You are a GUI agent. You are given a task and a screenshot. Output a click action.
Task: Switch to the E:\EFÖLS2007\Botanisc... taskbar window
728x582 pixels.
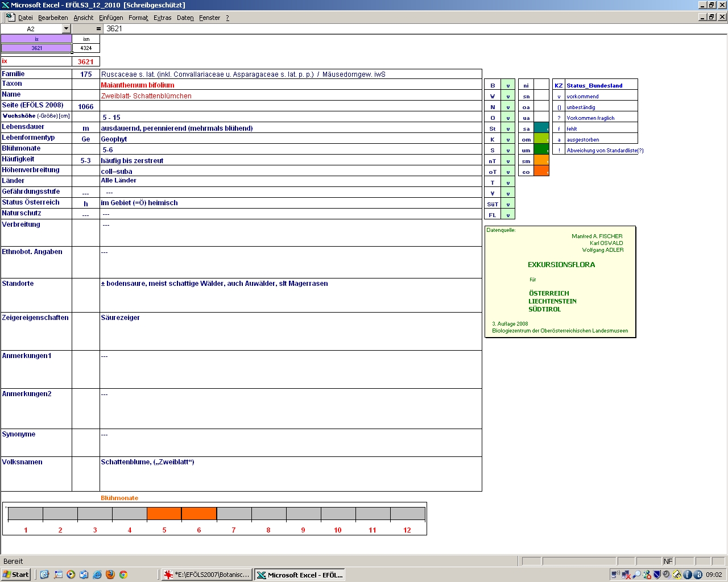click(x=206, y=575)
